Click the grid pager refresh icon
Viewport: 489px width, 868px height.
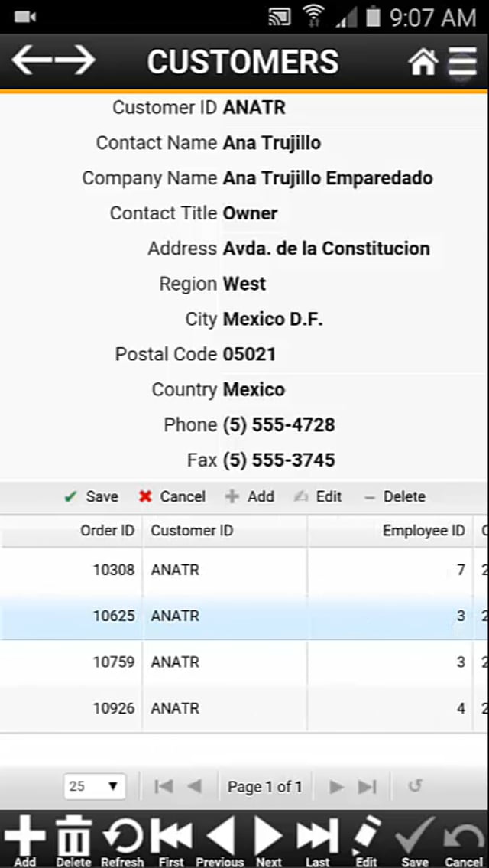tap(415, 785)
